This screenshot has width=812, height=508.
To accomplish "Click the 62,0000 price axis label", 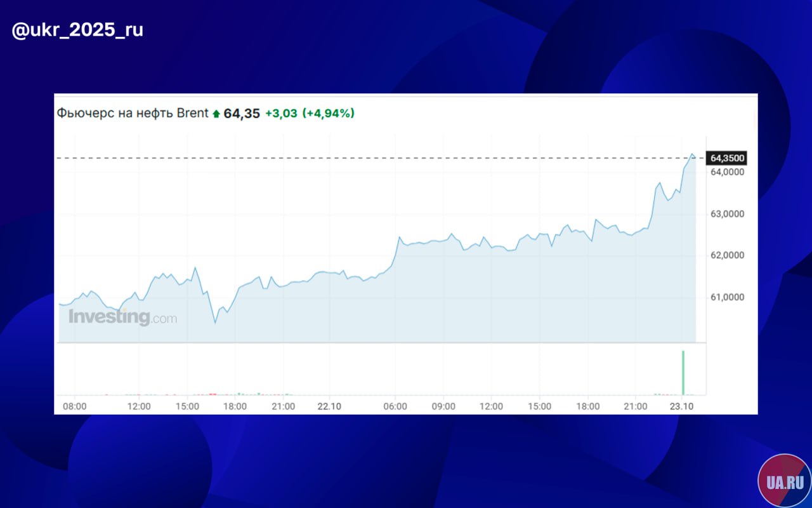I will click(x=727, y=255).
